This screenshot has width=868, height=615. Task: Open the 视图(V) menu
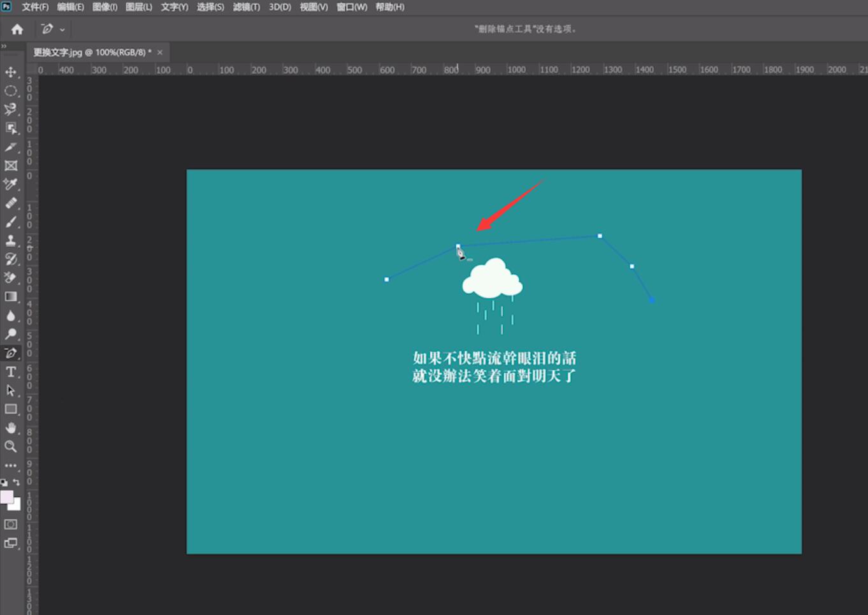(x=314, y=7)
